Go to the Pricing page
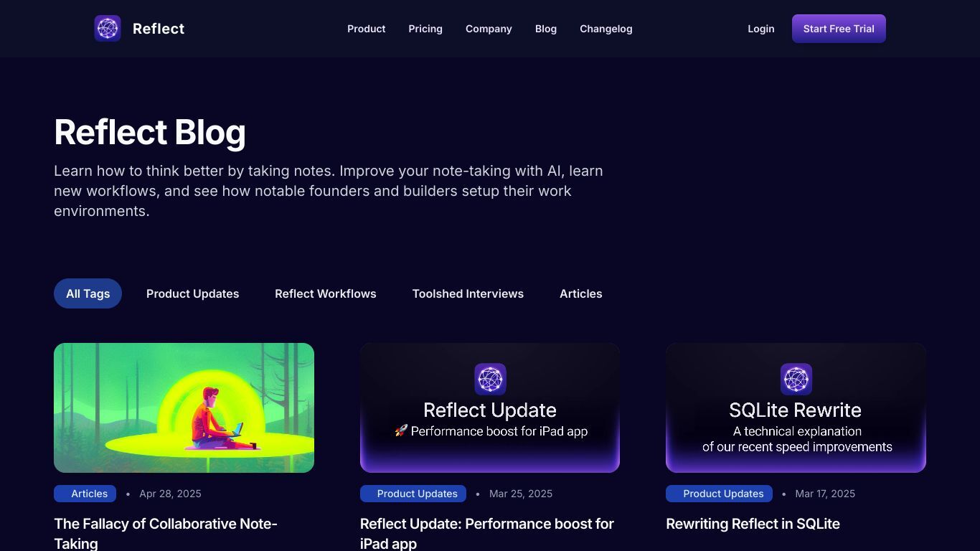This screenshot has height=551, width=980. pyautogui.click(x=425, y=29)
